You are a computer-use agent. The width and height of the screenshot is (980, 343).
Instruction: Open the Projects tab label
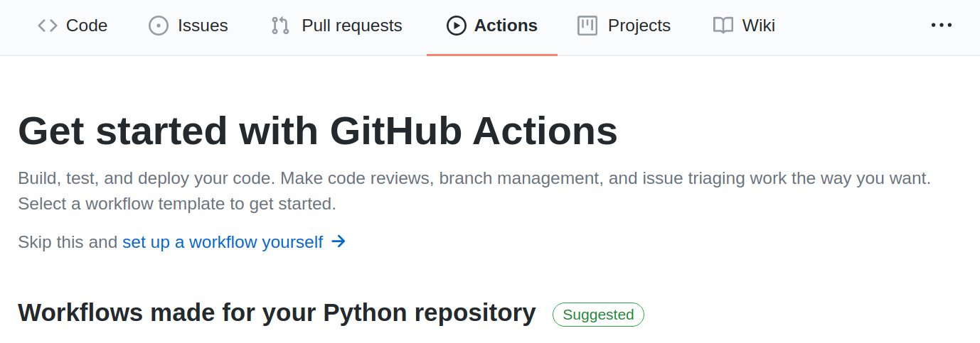[x=639, y=26]
